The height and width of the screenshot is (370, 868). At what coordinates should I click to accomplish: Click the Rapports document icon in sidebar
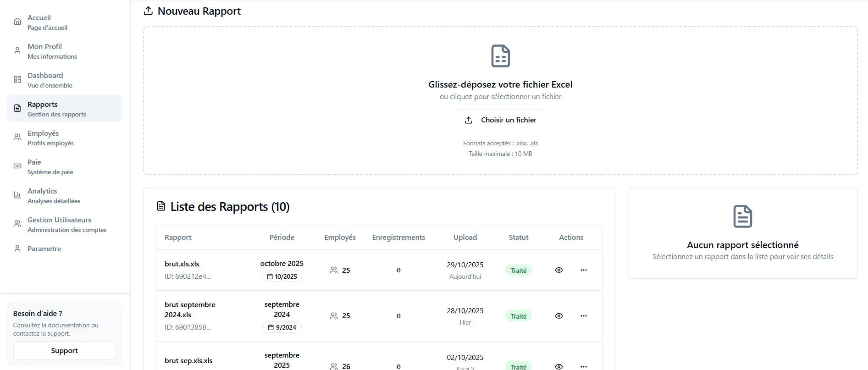point(17,108)
